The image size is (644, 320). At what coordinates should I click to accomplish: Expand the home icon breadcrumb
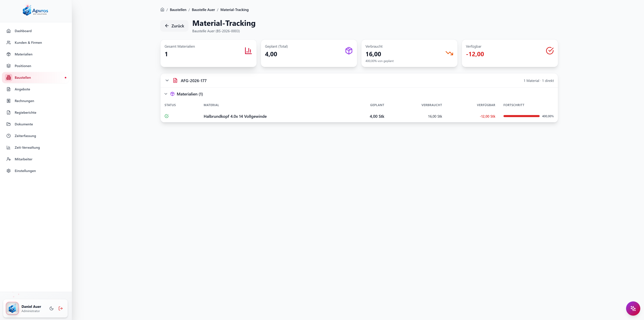[162, 9]
